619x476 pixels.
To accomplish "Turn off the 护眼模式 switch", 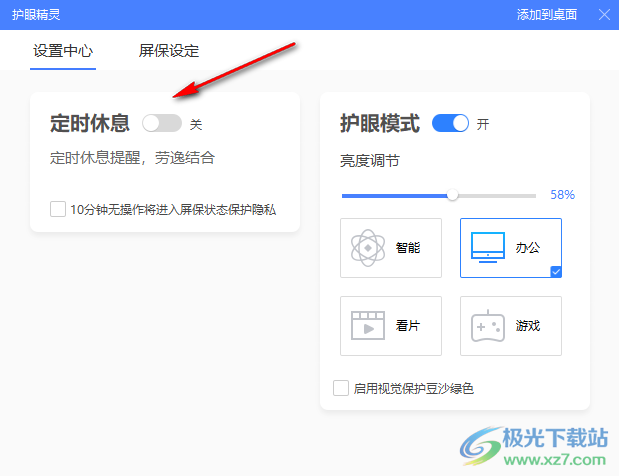I will (450, 124).
